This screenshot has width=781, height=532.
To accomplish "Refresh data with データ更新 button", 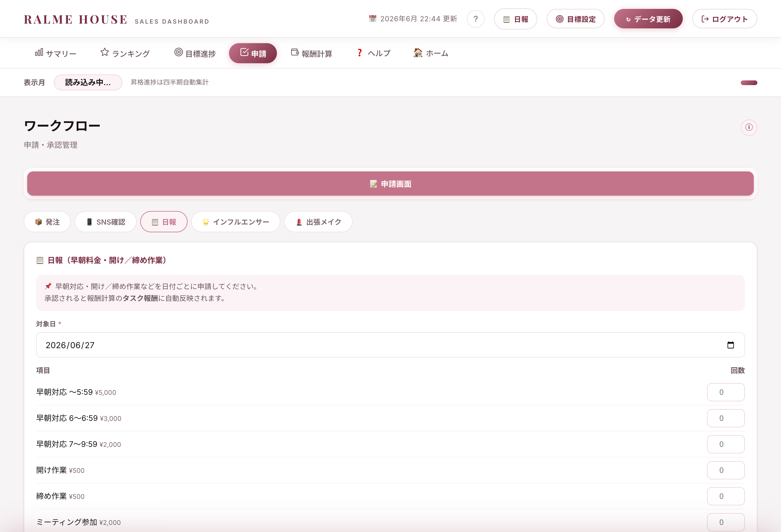I will (648, 19).
